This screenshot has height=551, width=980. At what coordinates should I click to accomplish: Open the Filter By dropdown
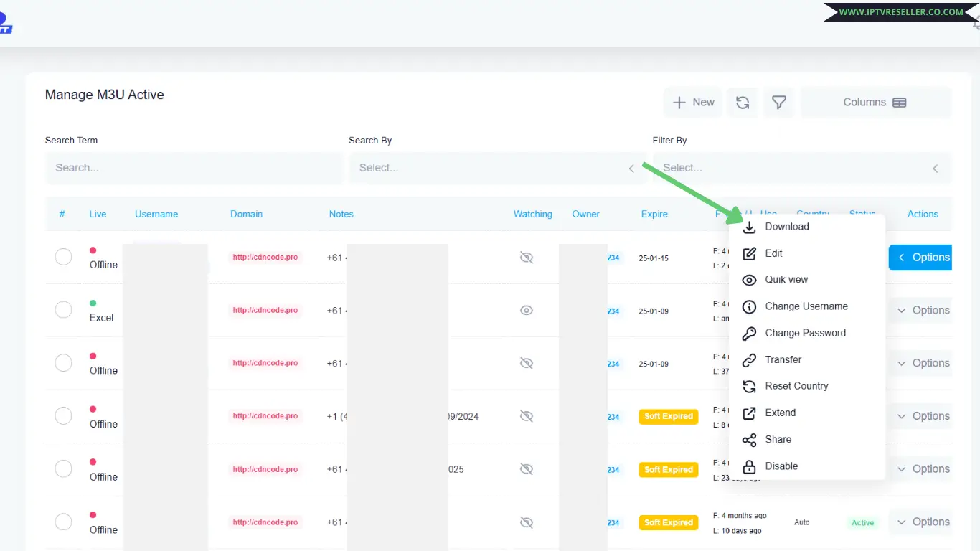(x=801, y=168)
